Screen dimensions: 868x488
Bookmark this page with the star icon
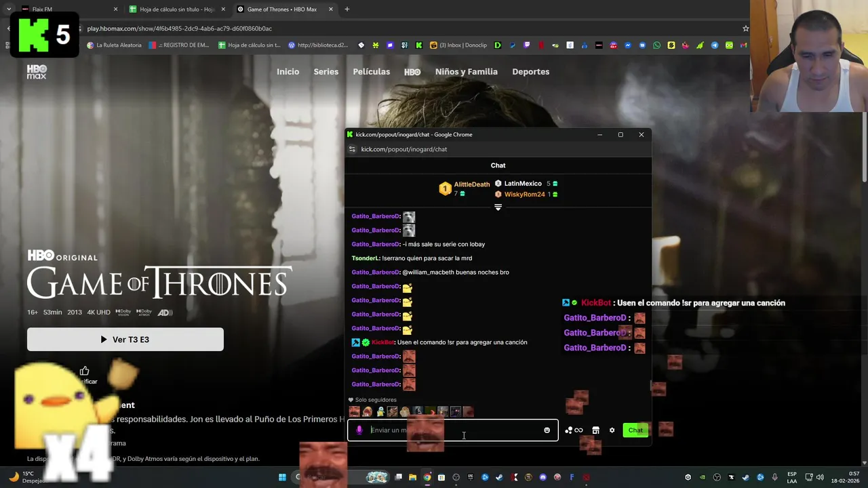click(x=745, y=28)
